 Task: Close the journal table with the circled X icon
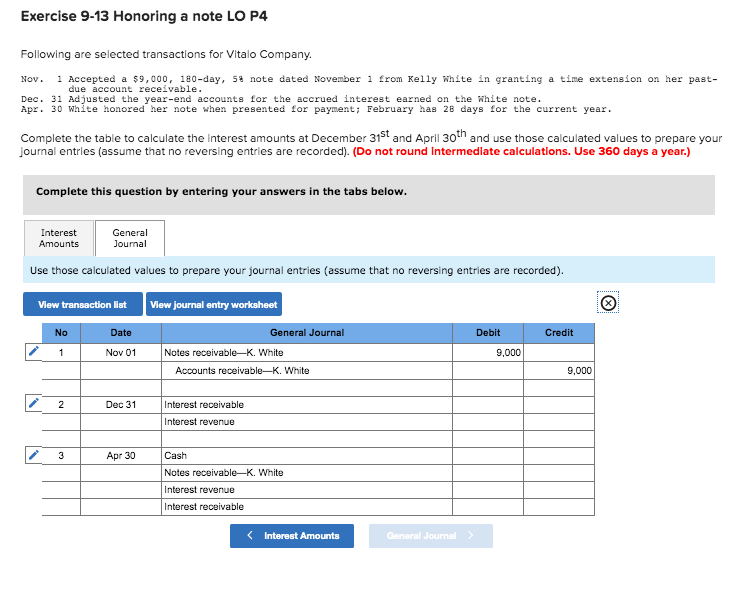[608, 303]
